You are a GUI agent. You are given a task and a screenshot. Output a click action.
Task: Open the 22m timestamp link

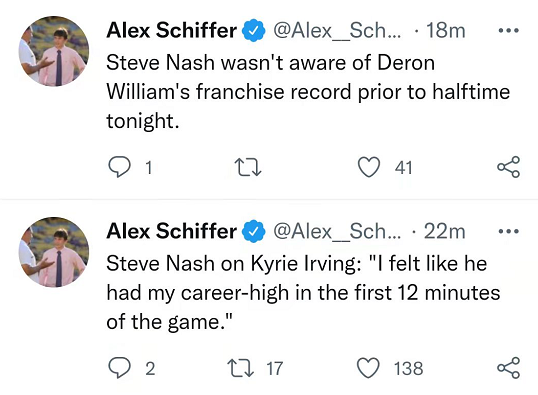(445, 231)
